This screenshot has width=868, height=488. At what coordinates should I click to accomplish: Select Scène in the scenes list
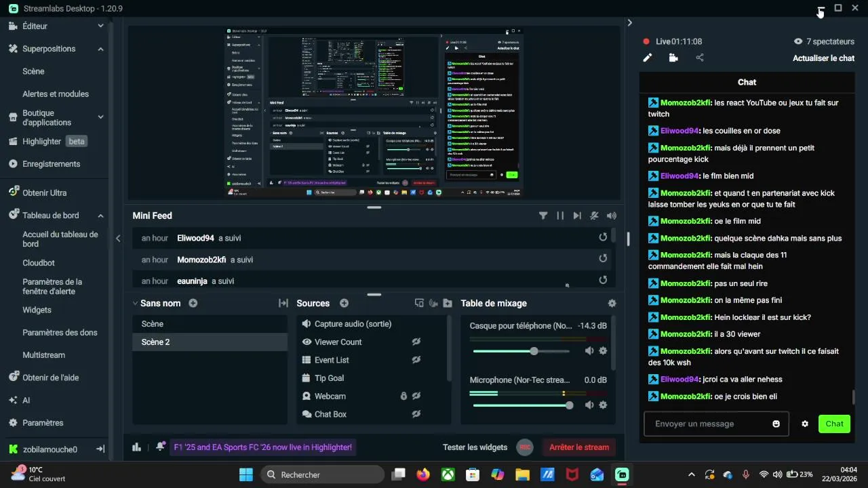[210, 324]
